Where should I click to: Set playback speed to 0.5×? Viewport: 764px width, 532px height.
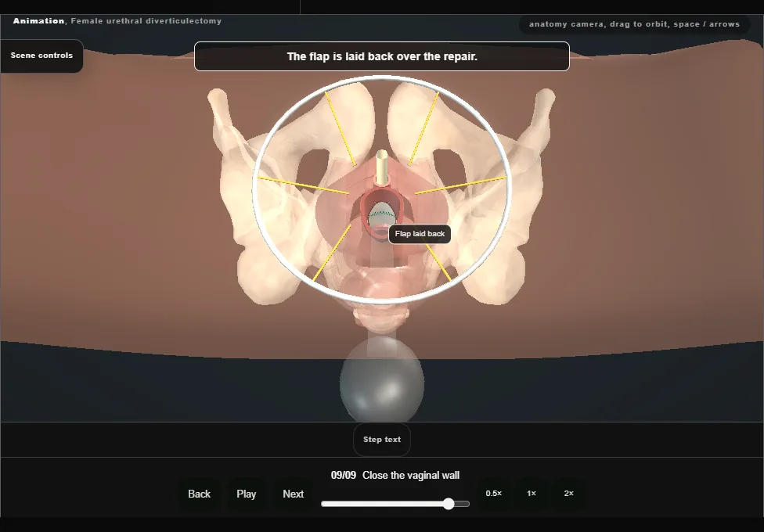tap(494, 494)
